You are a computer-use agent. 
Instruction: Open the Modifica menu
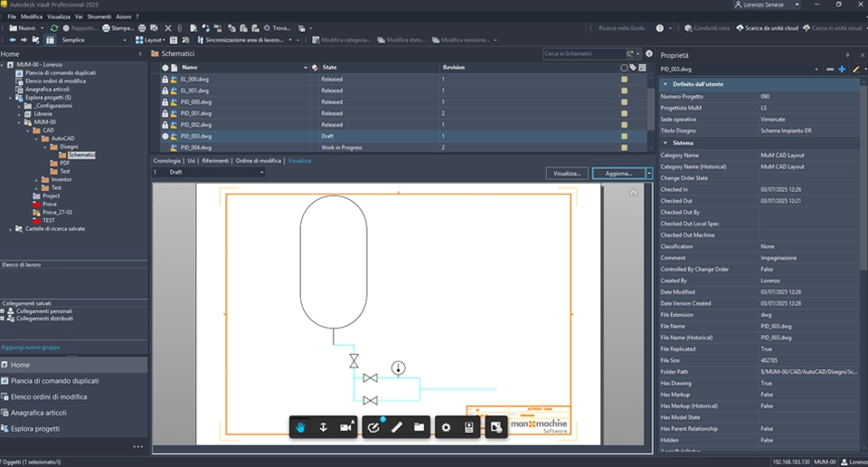click(x=32, y=16)
